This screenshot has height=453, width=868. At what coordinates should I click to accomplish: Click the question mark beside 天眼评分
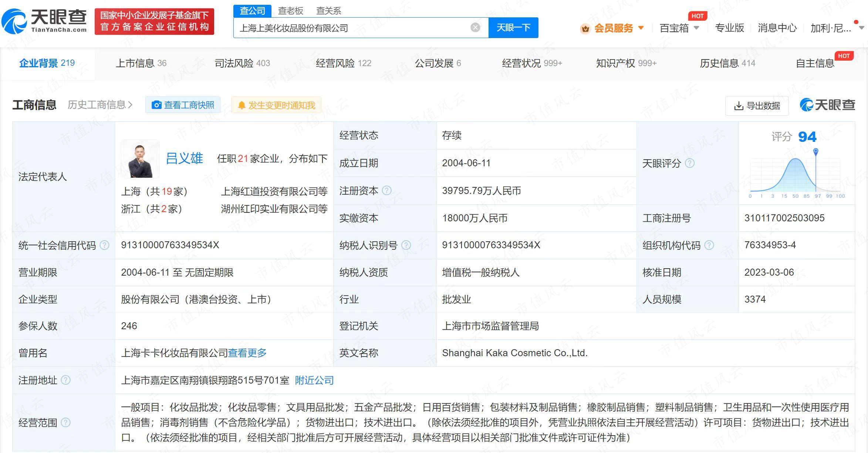click(x=690, y=163)
